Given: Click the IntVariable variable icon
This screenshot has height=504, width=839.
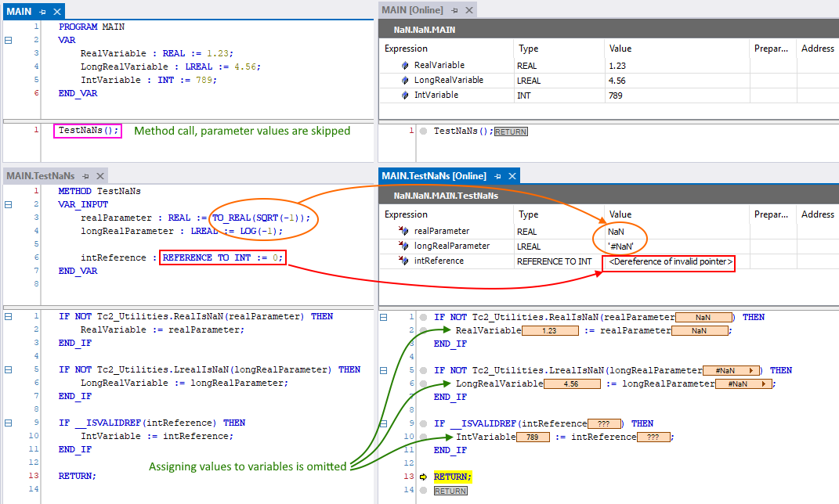Looking at the screenshot, I should [405, 95].
